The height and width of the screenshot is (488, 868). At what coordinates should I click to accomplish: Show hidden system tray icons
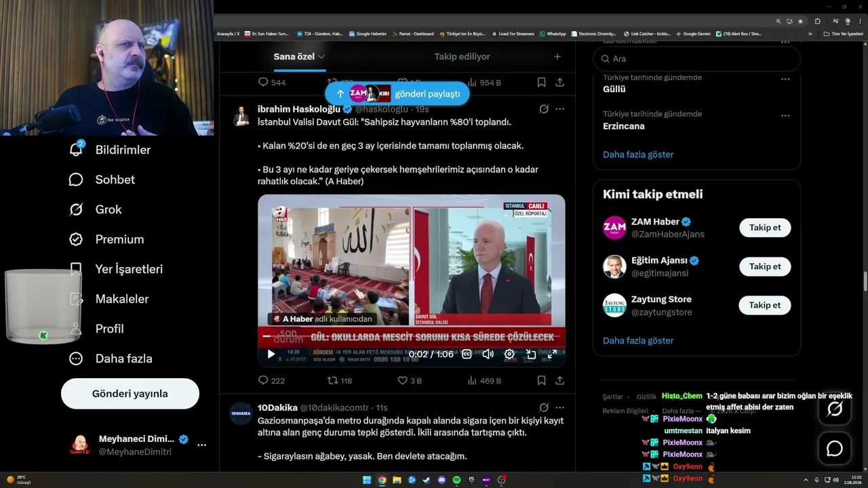pos(806,480)
